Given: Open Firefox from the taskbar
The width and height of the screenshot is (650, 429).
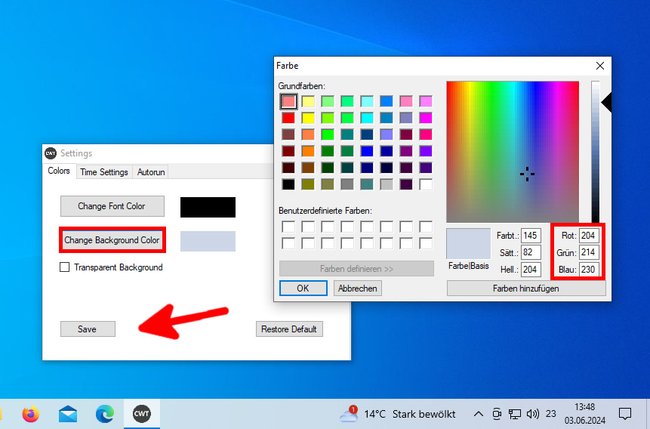Looking at the screenshot, I should (x=30, y=414).
